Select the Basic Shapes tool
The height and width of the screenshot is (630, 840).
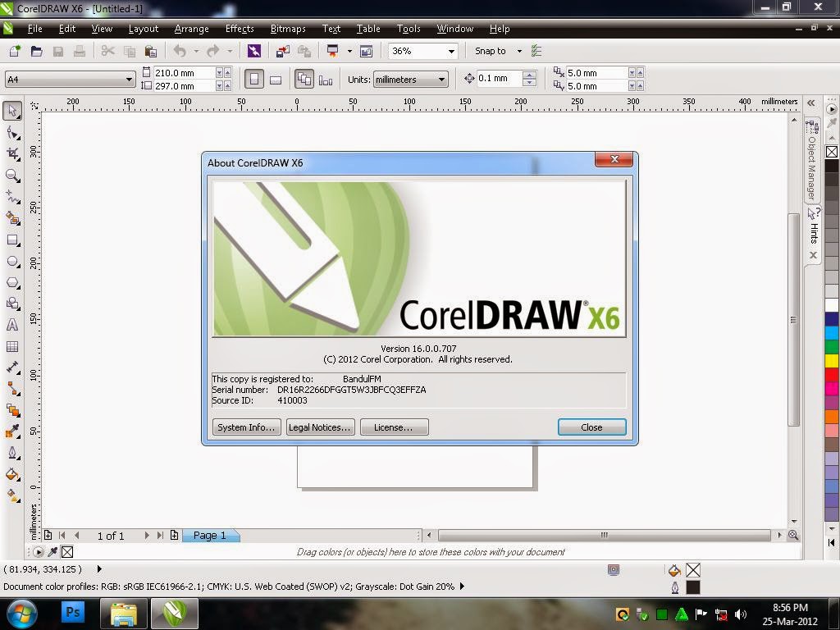pyautogui.click(x=12, y=304)
